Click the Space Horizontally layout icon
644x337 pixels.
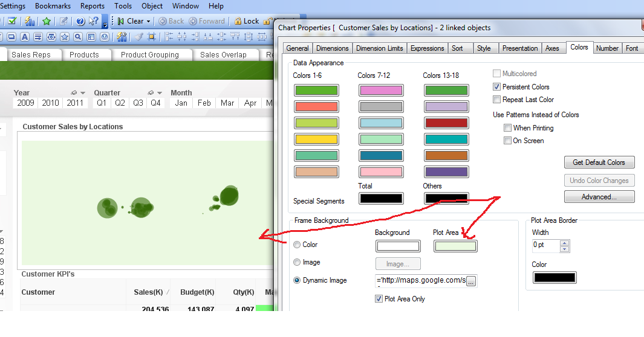coord(262,36)
